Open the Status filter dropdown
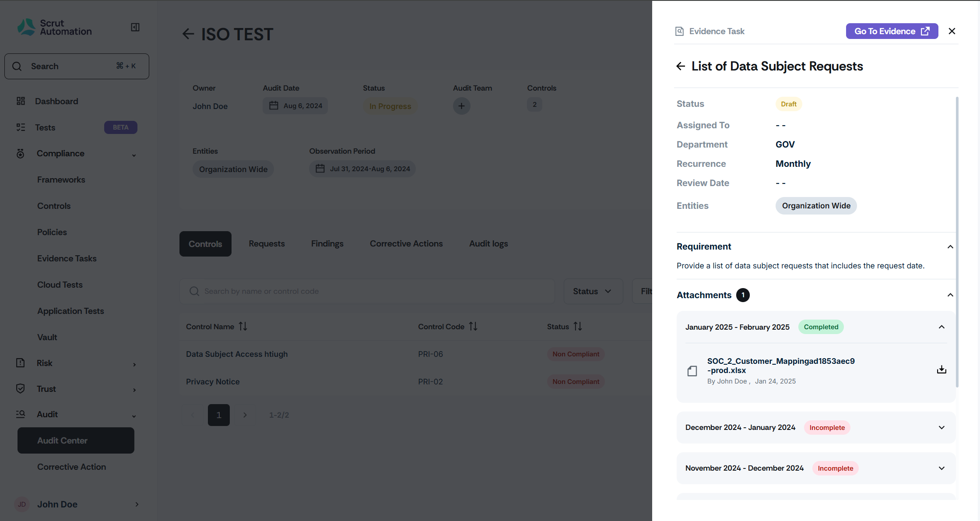 click(593, 291)
